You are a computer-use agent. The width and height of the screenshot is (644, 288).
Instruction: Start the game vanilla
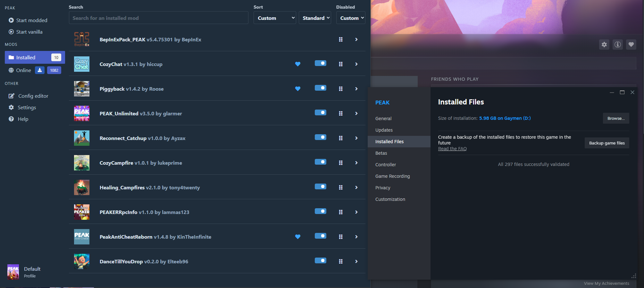pyautogui.click(x=26, y=32)
